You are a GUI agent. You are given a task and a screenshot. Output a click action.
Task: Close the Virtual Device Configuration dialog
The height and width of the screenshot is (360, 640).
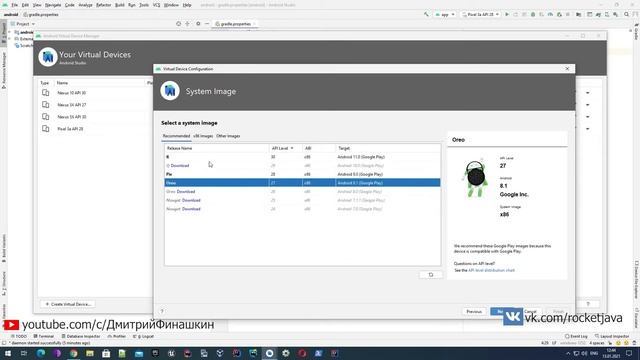567,69
